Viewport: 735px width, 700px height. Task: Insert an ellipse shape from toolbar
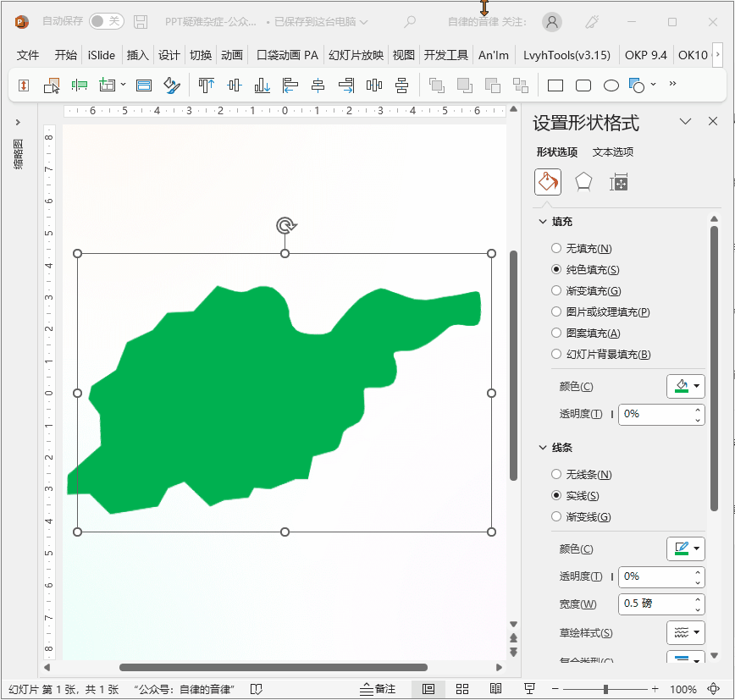(611, 85)
